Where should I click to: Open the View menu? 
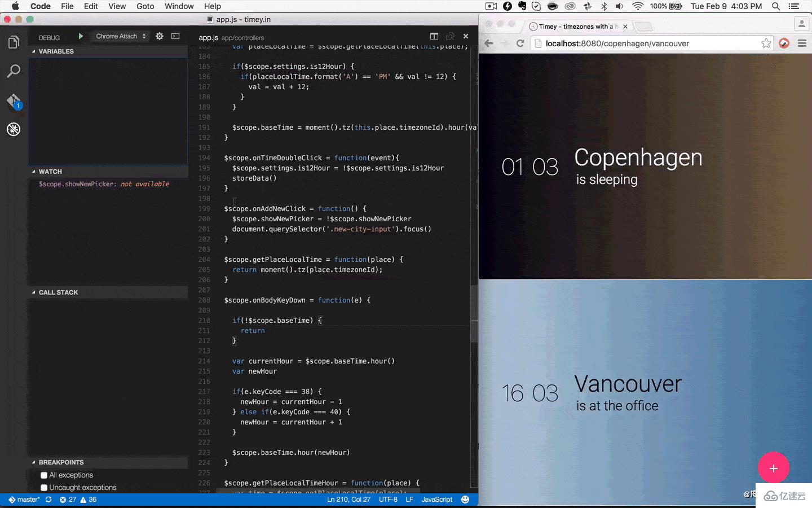[x=117, y=6]
